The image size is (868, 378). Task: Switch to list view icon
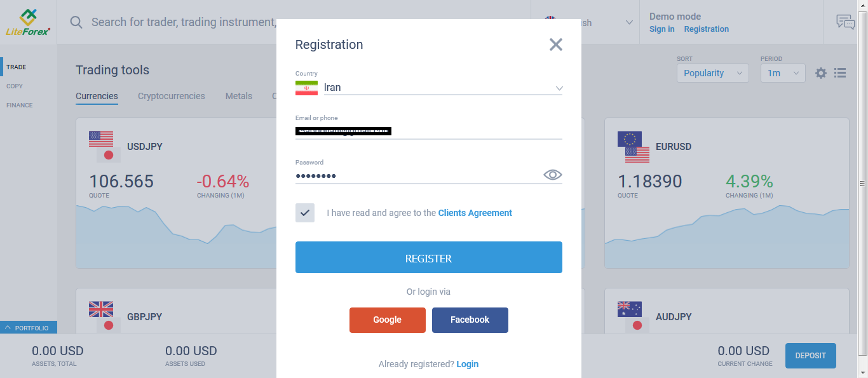(x=840, y=73)
